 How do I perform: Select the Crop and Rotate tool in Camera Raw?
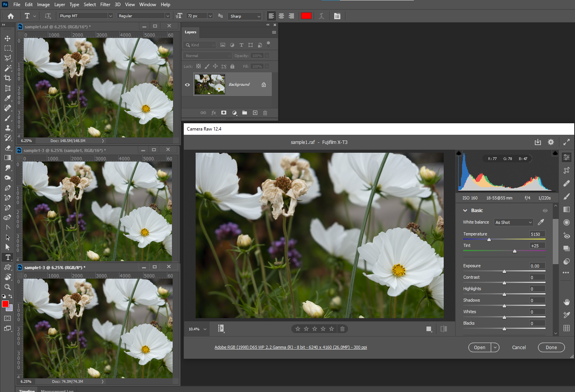(567, 170)
